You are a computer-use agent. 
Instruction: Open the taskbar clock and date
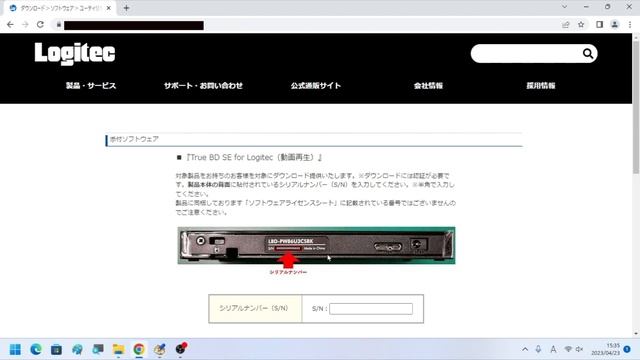606,349
